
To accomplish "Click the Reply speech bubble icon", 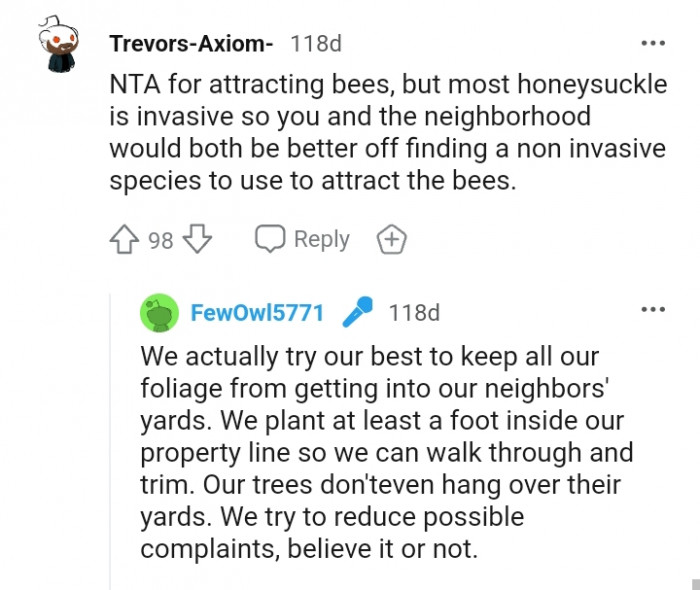I will click(270, 240).
